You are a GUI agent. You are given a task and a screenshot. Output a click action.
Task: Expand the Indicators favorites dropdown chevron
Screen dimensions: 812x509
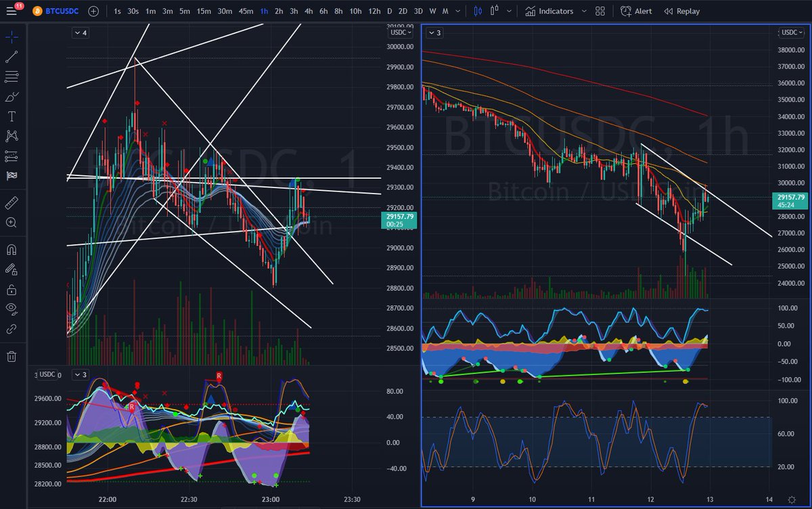click(x=583, y=11)
